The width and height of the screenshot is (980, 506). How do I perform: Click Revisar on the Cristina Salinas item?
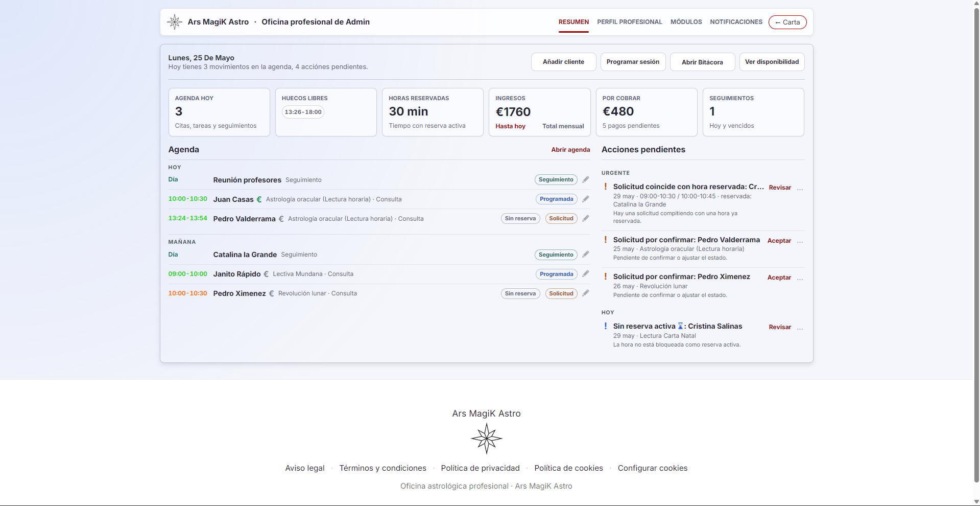pyautogui.click(x=780, y=327)
